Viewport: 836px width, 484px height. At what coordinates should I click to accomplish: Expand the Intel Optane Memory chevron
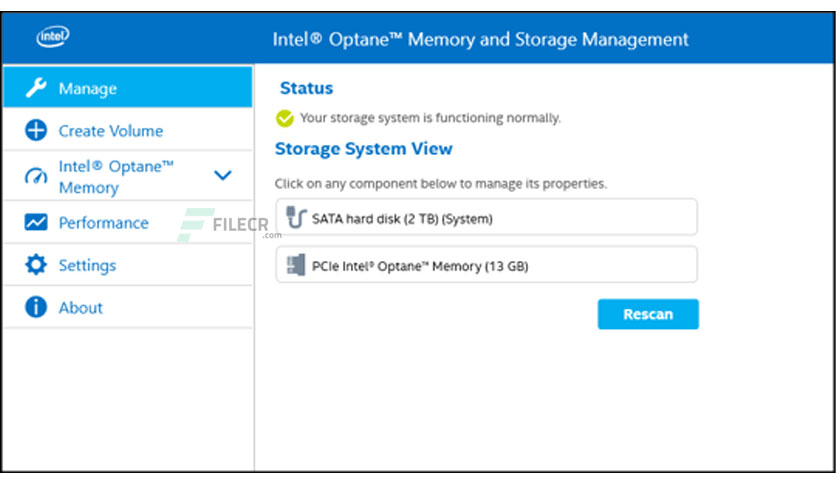click(222, 175)
